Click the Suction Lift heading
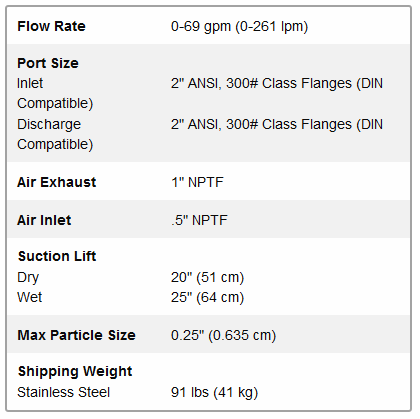420x419 pixels. (x=57, y=256)
